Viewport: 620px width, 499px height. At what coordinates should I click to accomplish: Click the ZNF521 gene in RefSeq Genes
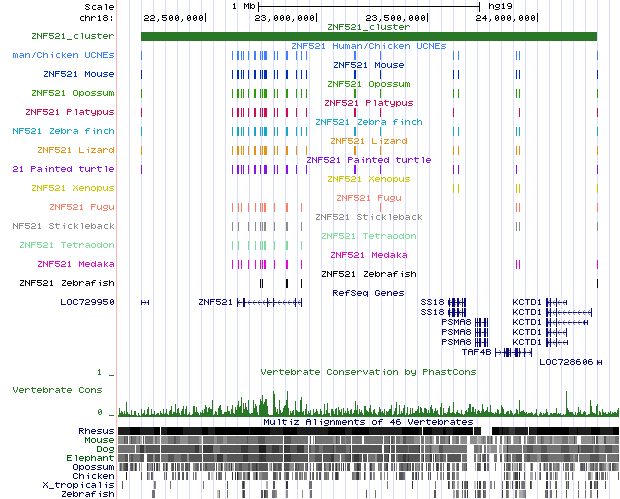[215, 301]
